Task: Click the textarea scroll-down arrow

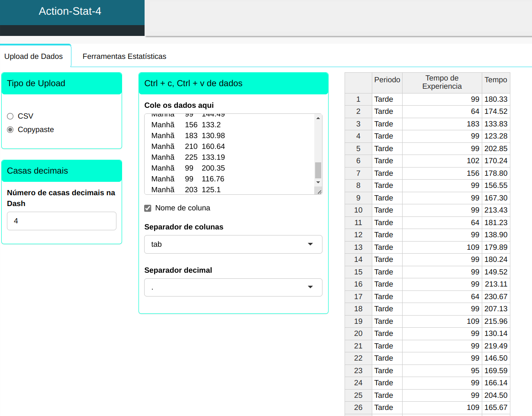Action: [318, 183]
